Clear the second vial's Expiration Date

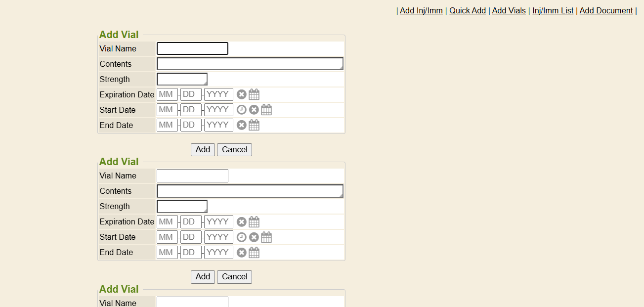241,221
